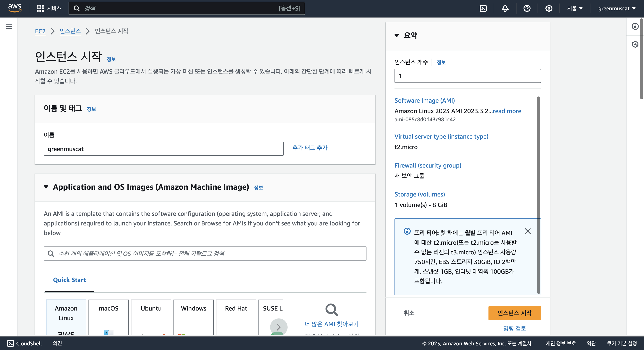
Task: Open the notifications bell
Action: click(x=505, y=9)
